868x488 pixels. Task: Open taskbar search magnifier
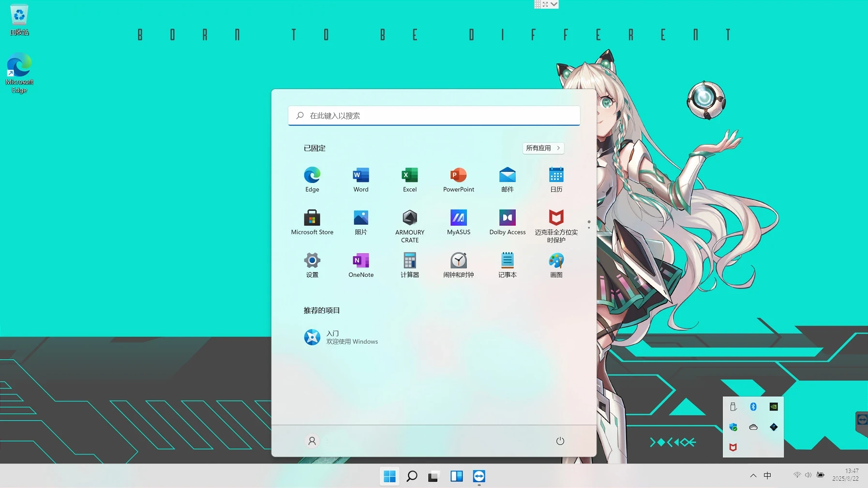click(x=412, y=476)
